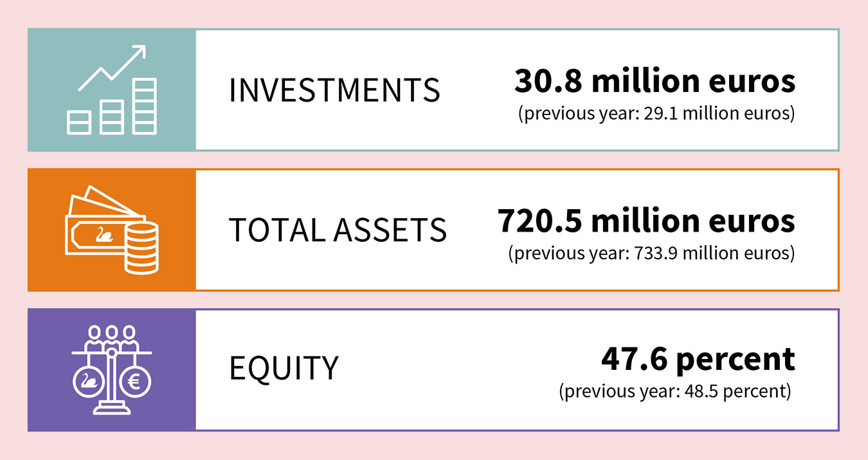Click the people figures atop scale
This screenshot has height=460, width=868.
(112, 336)
